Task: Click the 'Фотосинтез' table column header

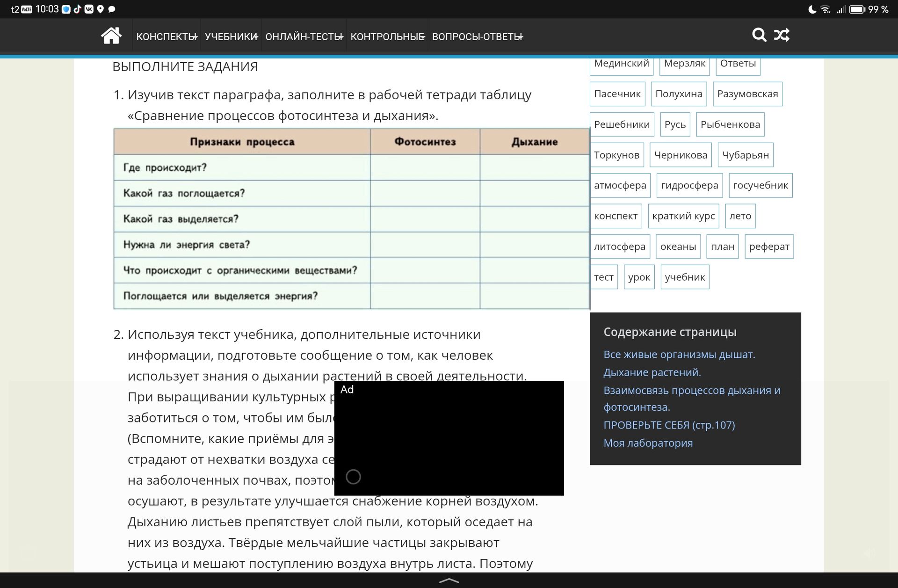Action: [425, 142]
